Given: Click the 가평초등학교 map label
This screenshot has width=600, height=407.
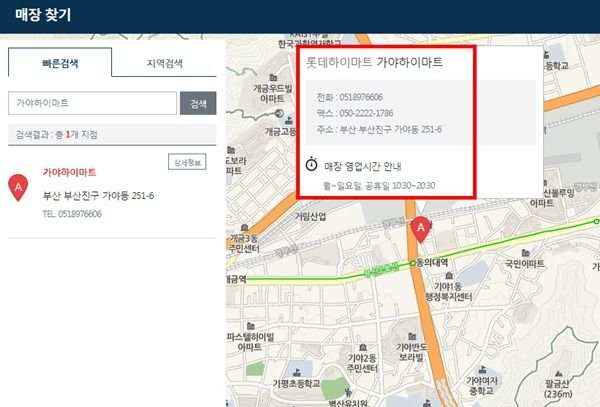Looking at the screenshot, I should click(297, 383).
